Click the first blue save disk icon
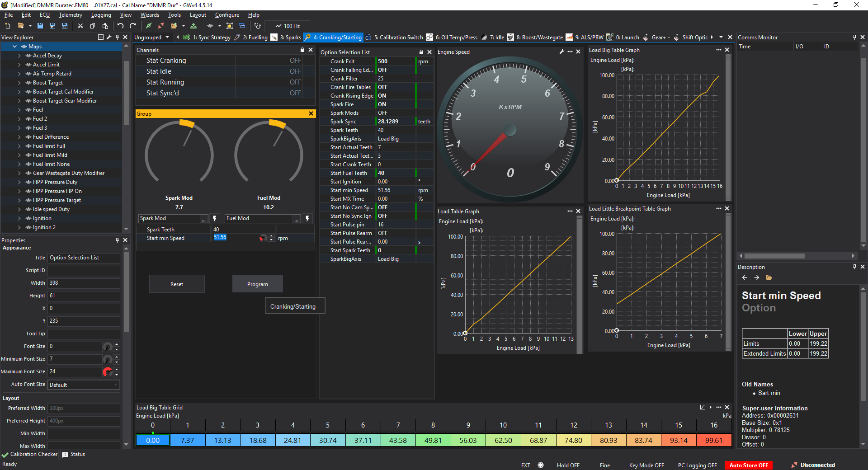Image resolution: width=868 pixels, height=470 pixels. [40, 26]
